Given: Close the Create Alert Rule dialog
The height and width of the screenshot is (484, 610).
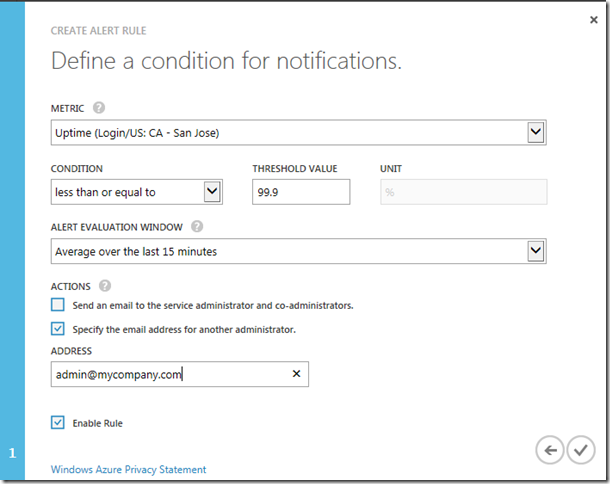Looking at the screenshot, I should pyautogui.click(x=595, y=18).
